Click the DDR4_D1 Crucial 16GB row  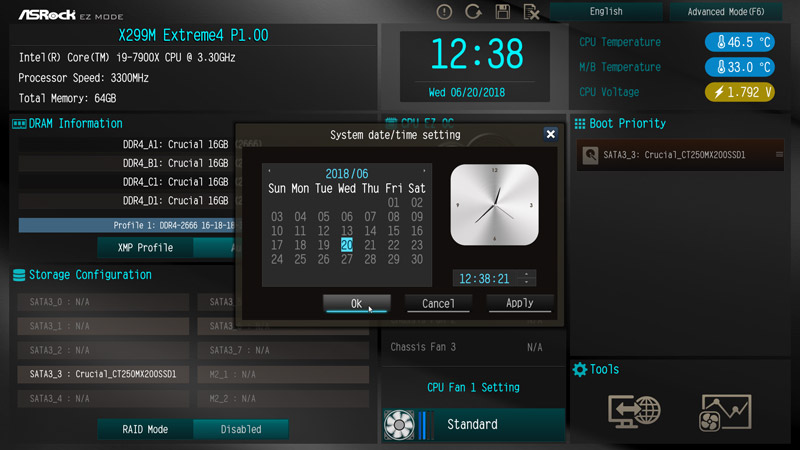pos(128,201)
